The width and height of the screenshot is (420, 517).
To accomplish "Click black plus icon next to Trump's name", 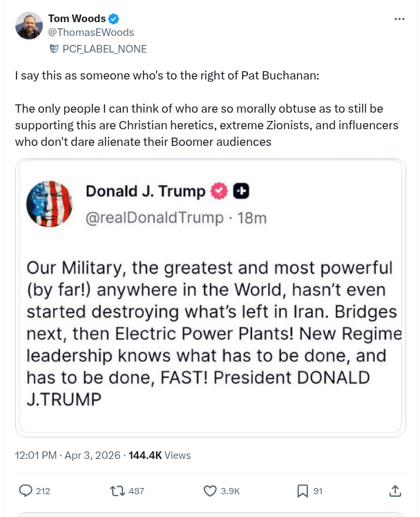I will (241, 191).
